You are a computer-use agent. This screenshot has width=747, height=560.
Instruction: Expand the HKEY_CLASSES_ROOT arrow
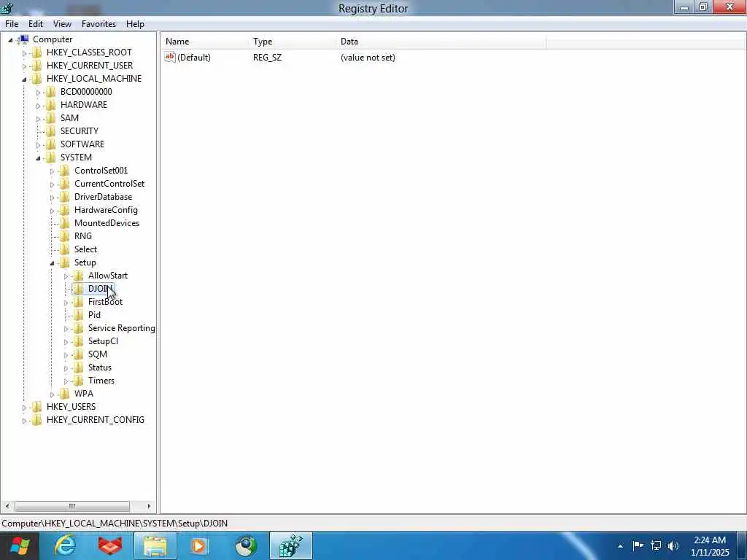coord(24,53)
